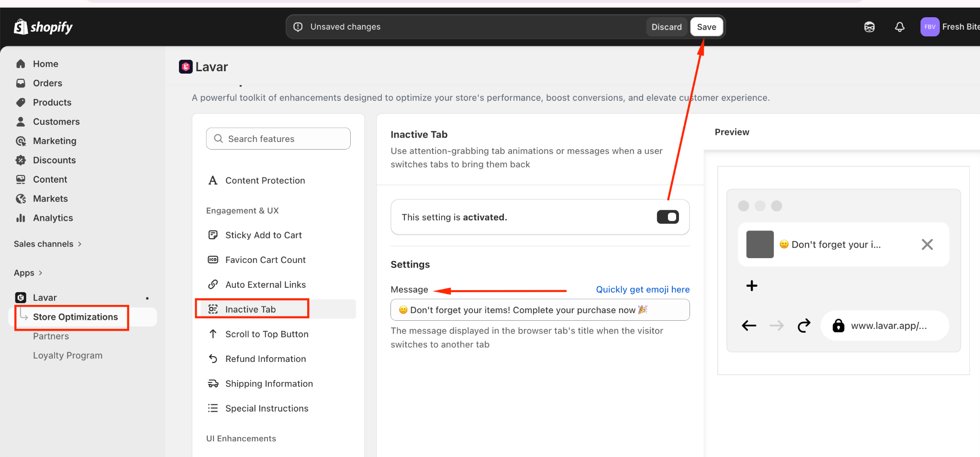Click the preview address lock icon
980x457 pixels.
[x=838, y=326]
